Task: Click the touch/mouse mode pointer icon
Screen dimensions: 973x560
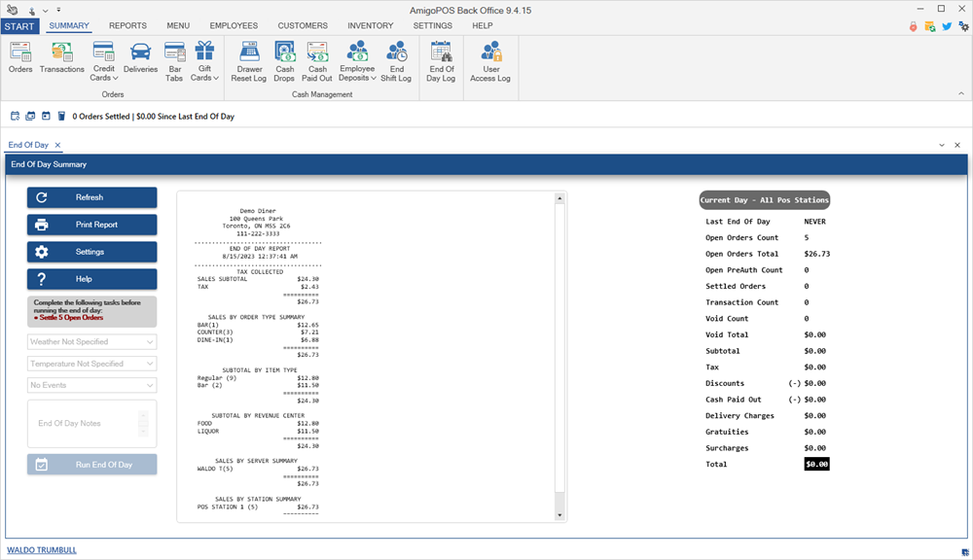Action: pos(32,11)
